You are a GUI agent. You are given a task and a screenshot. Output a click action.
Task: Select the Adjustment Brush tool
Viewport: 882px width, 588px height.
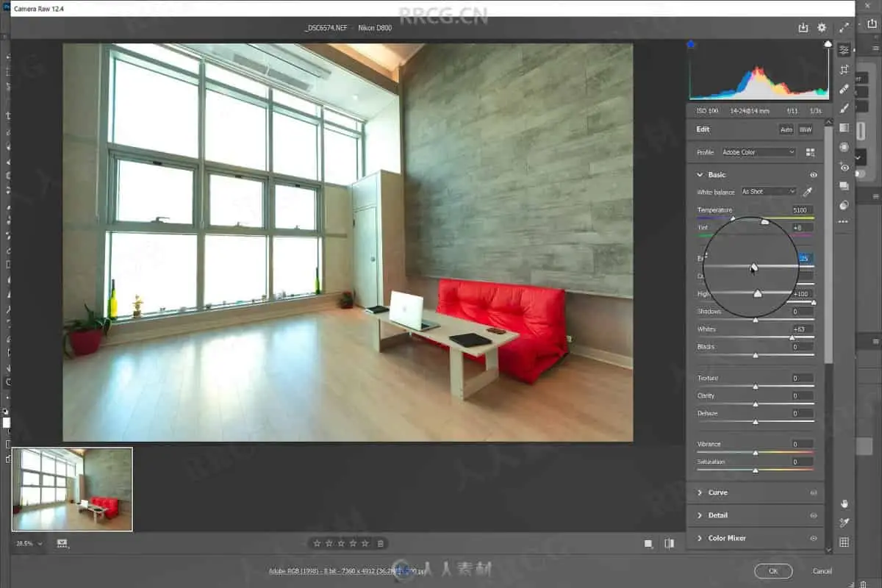coord(844,108)
